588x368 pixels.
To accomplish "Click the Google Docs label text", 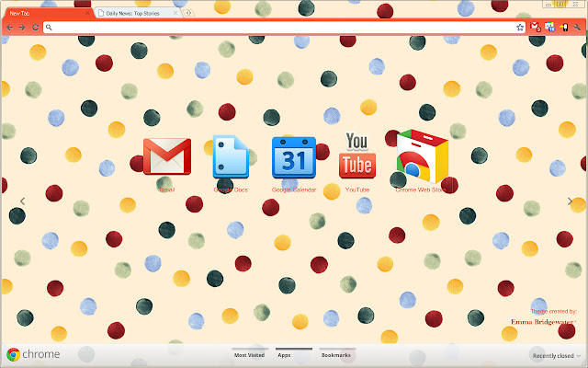I will 231,190.
